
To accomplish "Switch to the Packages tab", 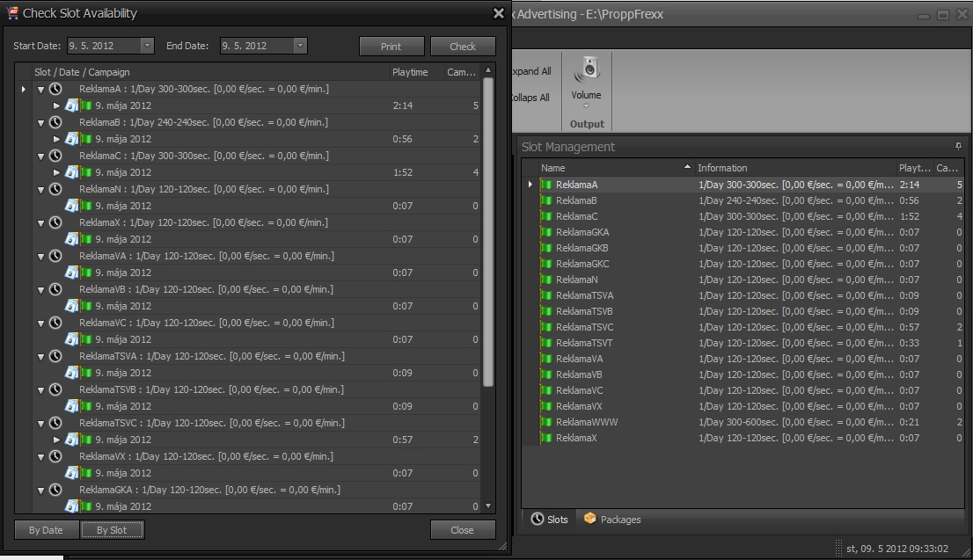I will [x=612, y=520].
